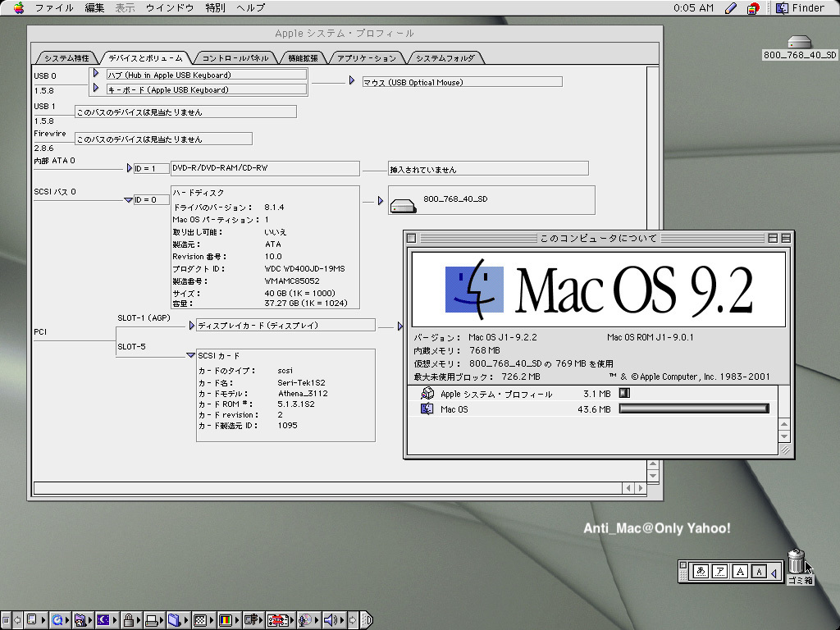Viewport: 840px width, 630px height.
Task: Select the 800_768_40_SD desktop disk icon
Action: point(799,43)
